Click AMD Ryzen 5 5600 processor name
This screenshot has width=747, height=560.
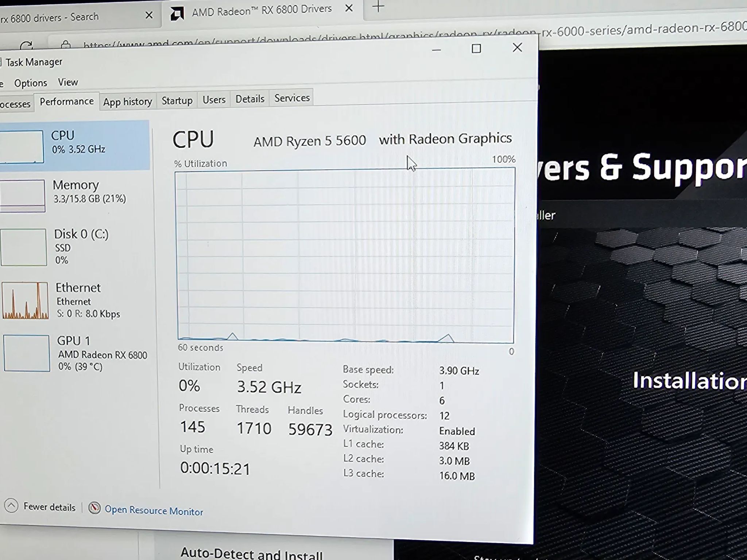tap(310, 141)
